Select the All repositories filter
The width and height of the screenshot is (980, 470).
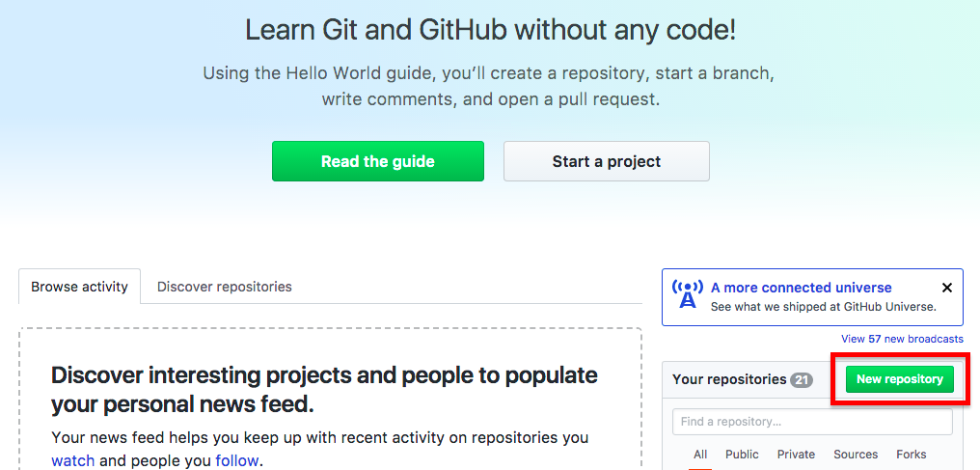[700, 455]
